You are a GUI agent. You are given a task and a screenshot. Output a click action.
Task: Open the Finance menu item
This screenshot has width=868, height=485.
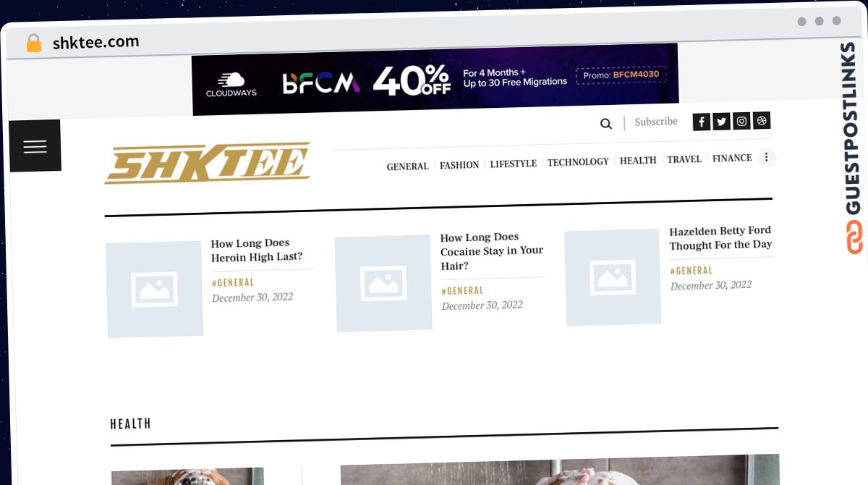coord(732,158)
